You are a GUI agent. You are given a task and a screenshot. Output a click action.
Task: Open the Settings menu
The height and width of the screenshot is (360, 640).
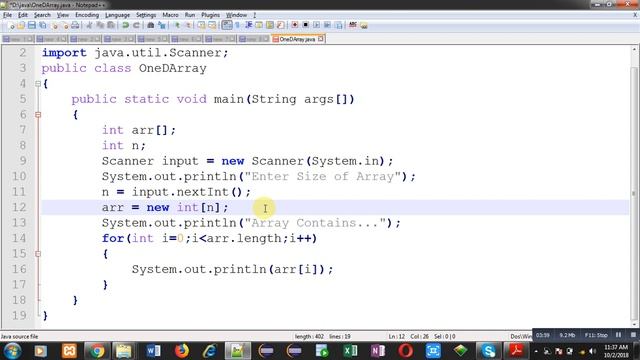tap(146, 15)
